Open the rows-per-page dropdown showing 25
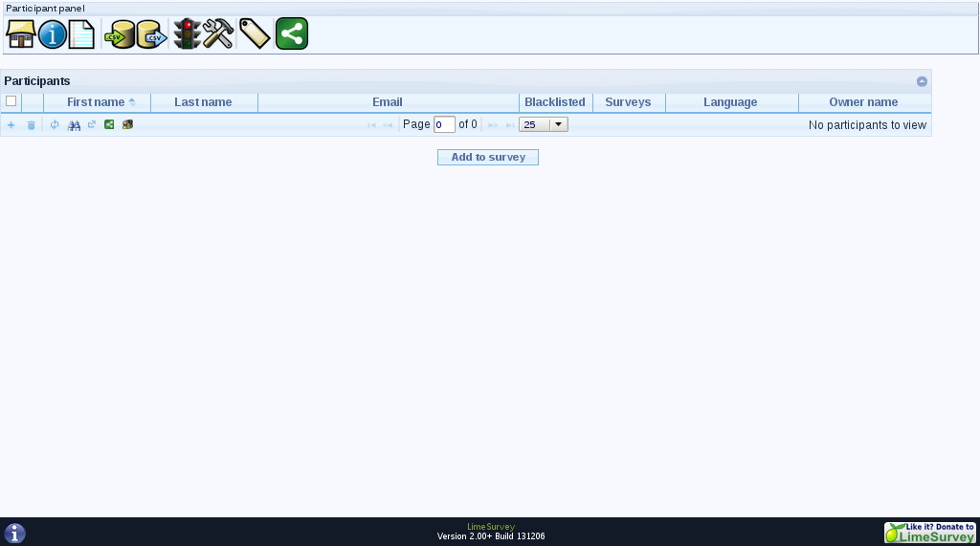 544,124
